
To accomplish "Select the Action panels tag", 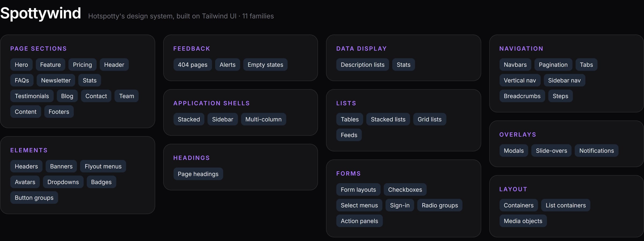I will [x=359, y=221].
